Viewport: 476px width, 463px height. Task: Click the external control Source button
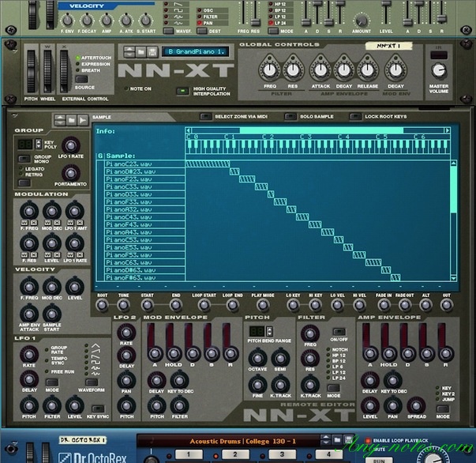(x=81, y=79)
